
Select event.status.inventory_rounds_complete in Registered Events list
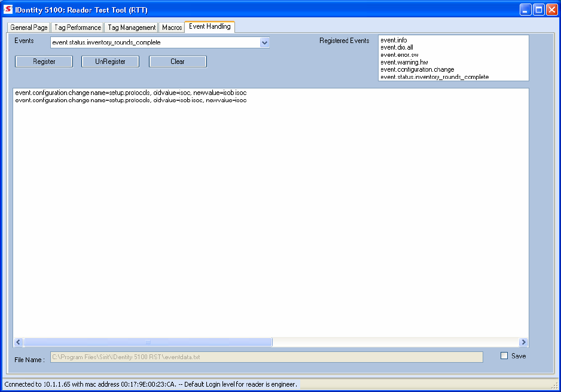(434, 77)
